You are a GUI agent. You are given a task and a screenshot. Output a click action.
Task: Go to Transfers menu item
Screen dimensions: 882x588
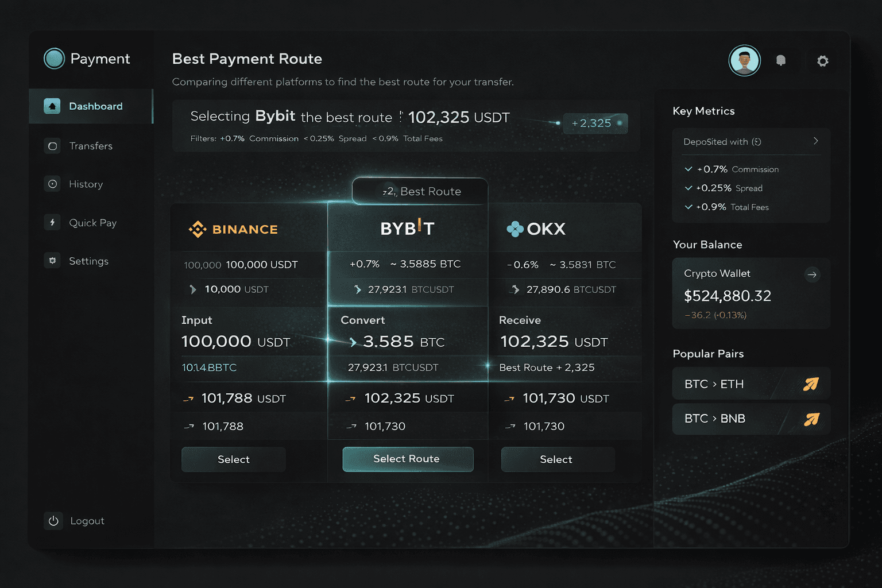[x=91, y=146]
